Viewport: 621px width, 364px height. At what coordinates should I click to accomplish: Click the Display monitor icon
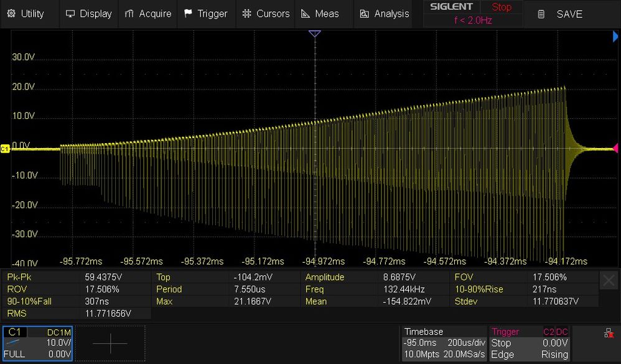point(70,14)
